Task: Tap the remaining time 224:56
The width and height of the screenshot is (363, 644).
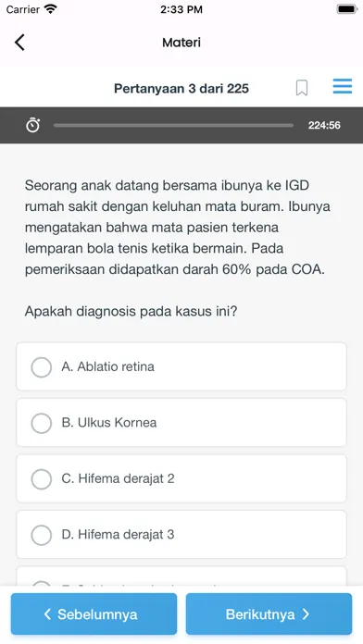Action: (x=324, y=125)
